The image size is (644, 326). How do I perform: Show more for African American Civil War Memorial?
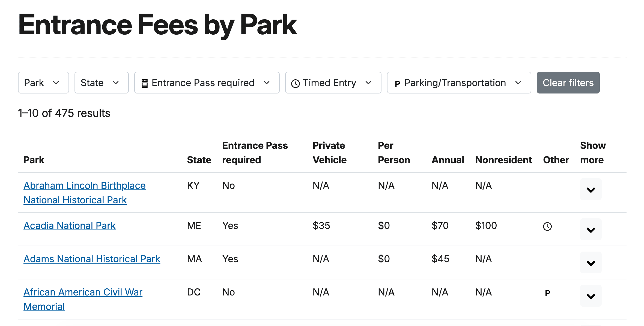(x=591, y=296)
